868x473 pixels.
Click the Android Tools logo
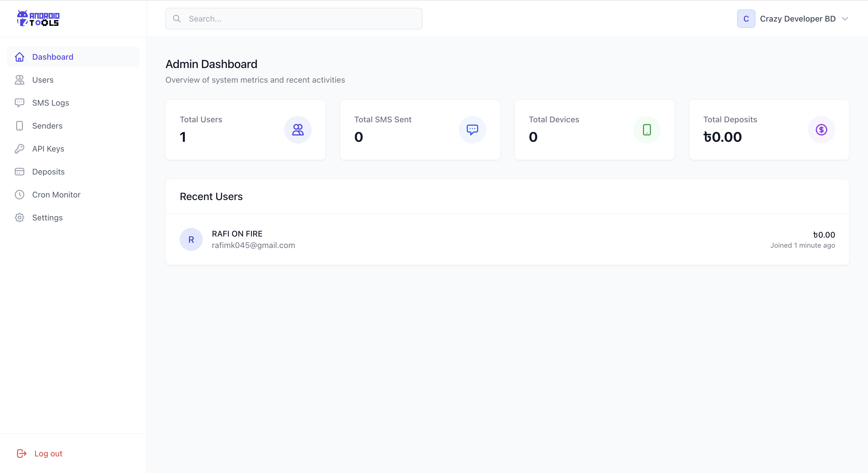[x=38, y=18]
